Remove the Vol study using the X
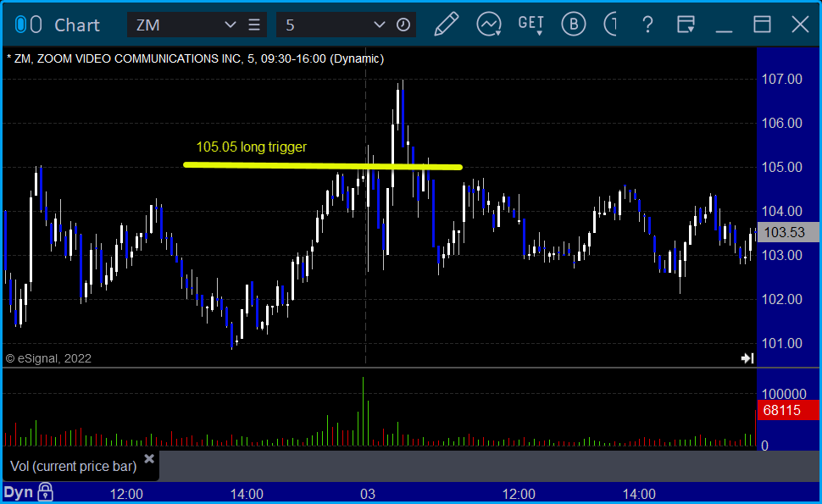822x504 pixels. click(x=149, y=459)
